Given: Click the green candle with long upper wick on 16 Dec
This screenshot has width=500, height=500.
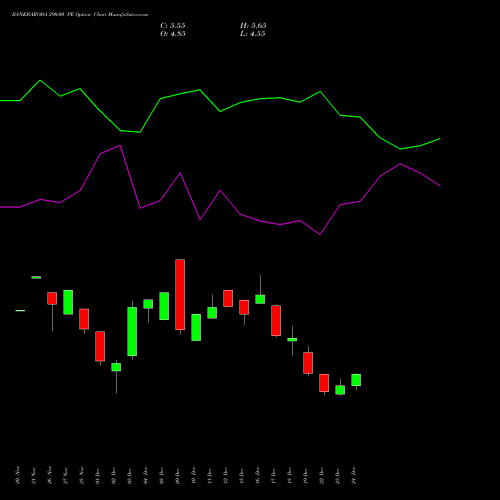Looking at the screenshot, I should click(260, 299).
